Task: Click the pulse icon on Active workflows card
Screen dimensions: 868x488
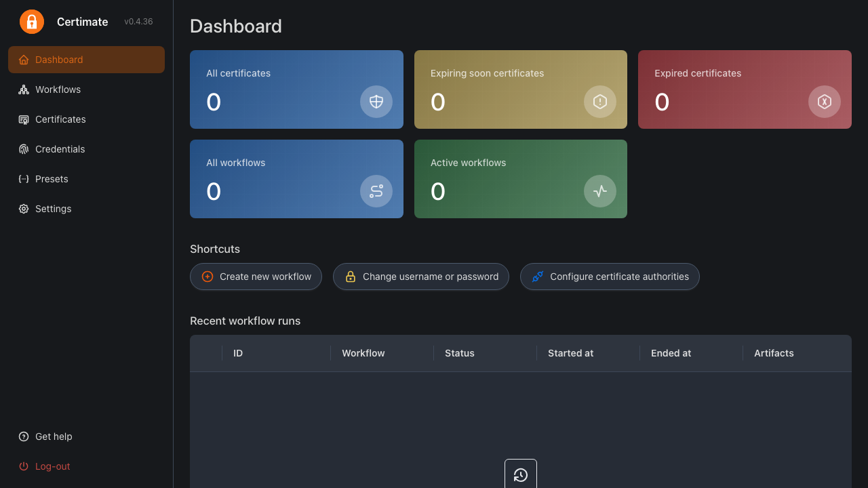Action: pos(600,191)
